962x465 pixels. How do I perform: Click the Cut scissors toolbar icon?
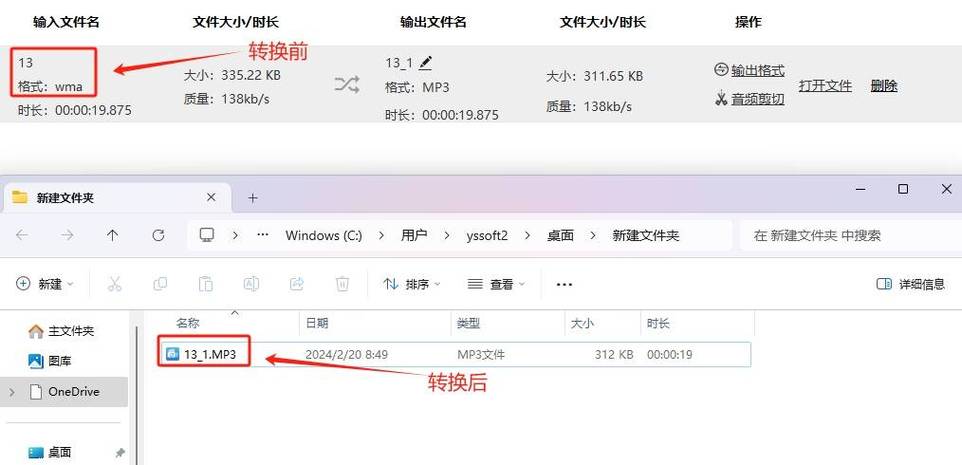tap(114, 284)
